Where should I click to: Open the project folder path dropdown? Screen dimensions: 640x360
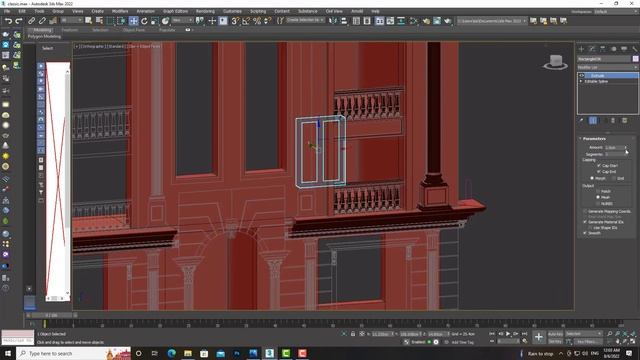coord(492,21)
